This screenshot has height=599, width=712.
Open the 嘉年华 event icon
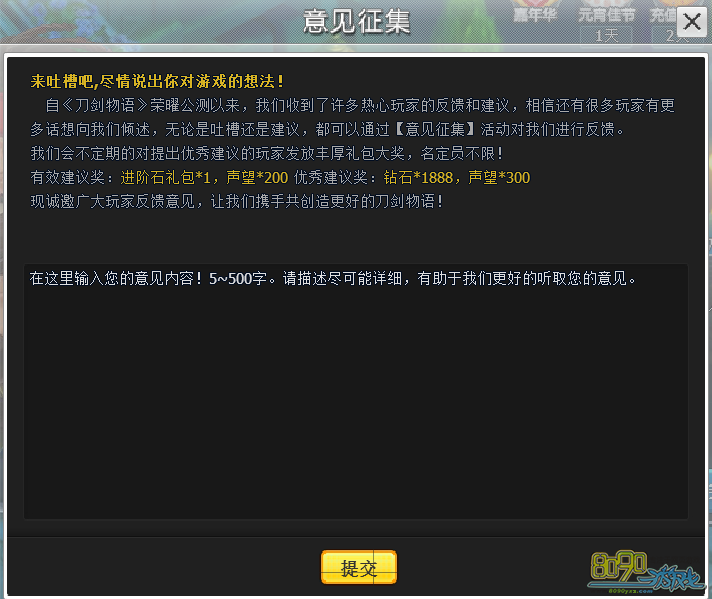(x=535, y=14)
